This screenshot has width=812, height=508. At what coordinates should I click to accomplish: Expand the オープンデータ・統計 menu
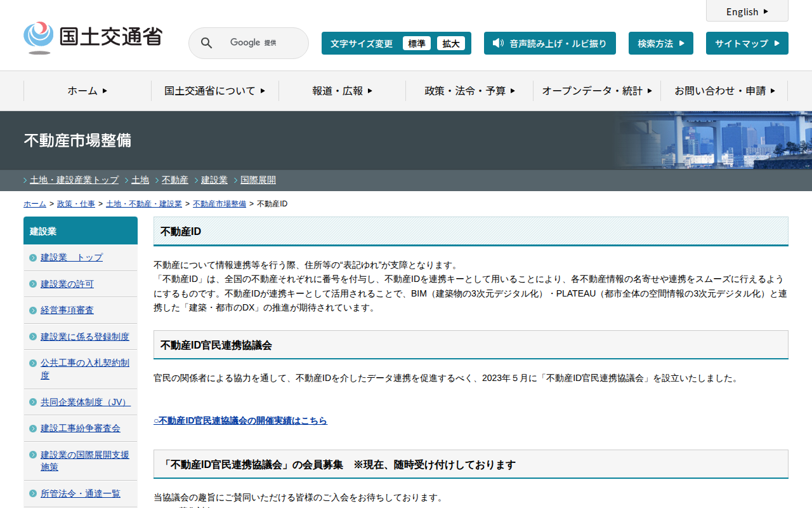point(596,91)
